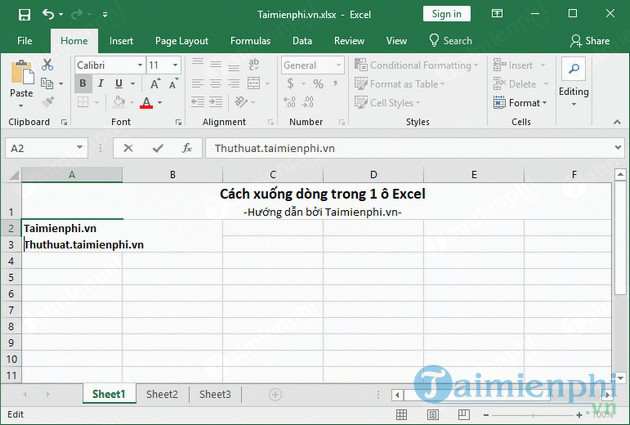Click Percent Style icon
The image size is (630, 425).
click(x=318, y=84)
